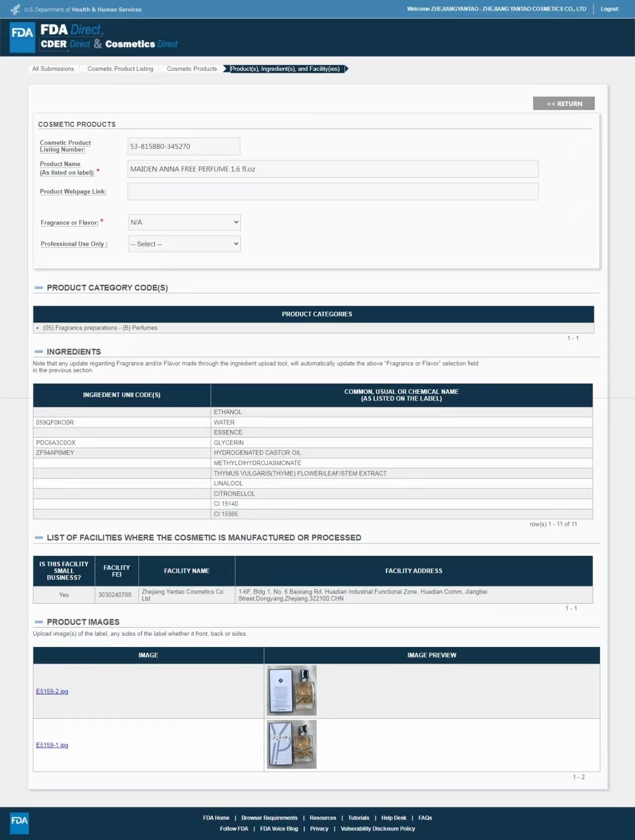
Task: Click the E5159-1 perfume image preview
Action: 292,744
